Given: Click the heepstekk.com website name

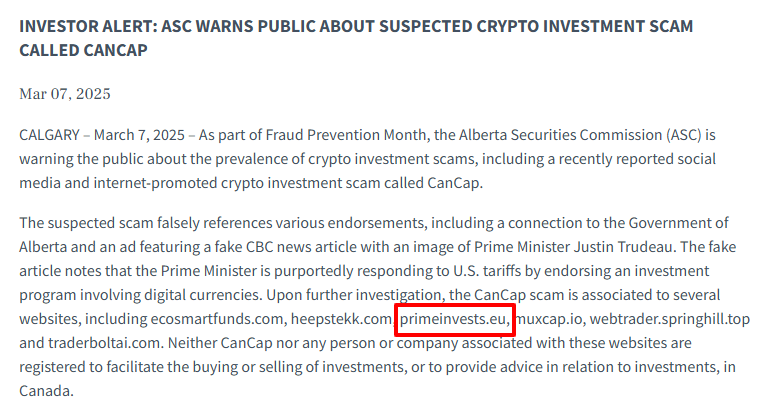Looking at the screenshot, I should point(341,319).
